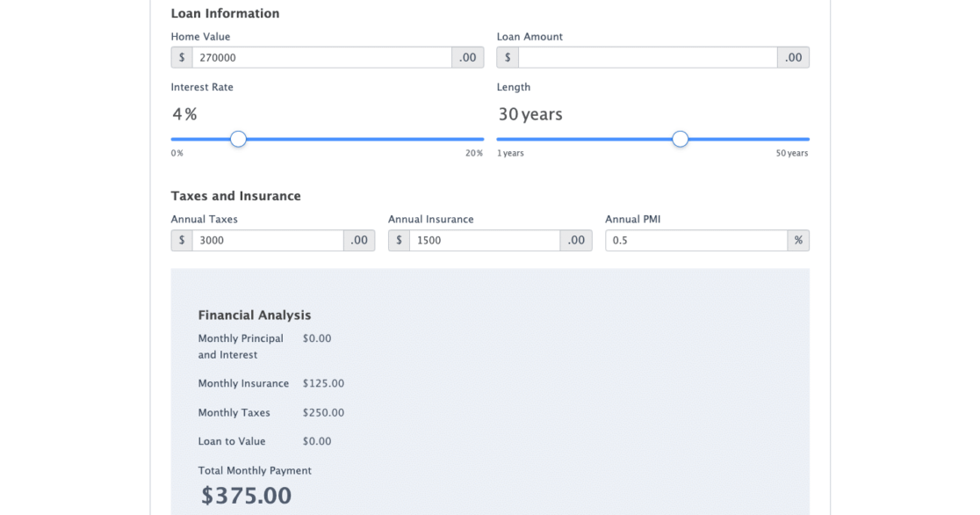Click the .00 suffix on Annual Insurance

point(576,241)
